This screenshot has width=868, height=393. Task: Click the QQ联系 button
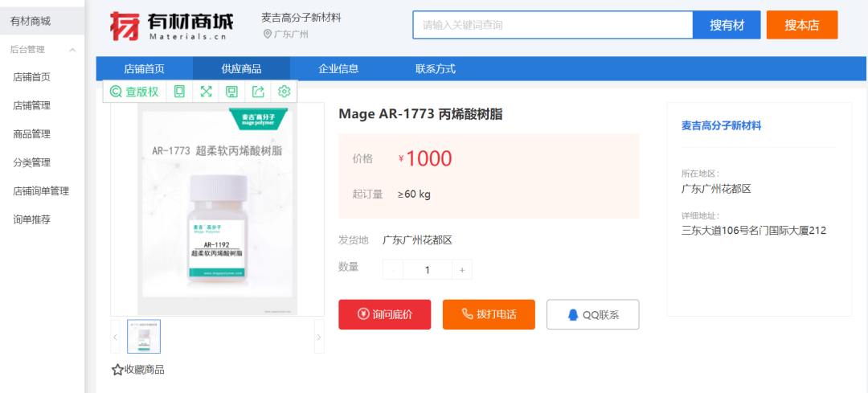[593, 314]
